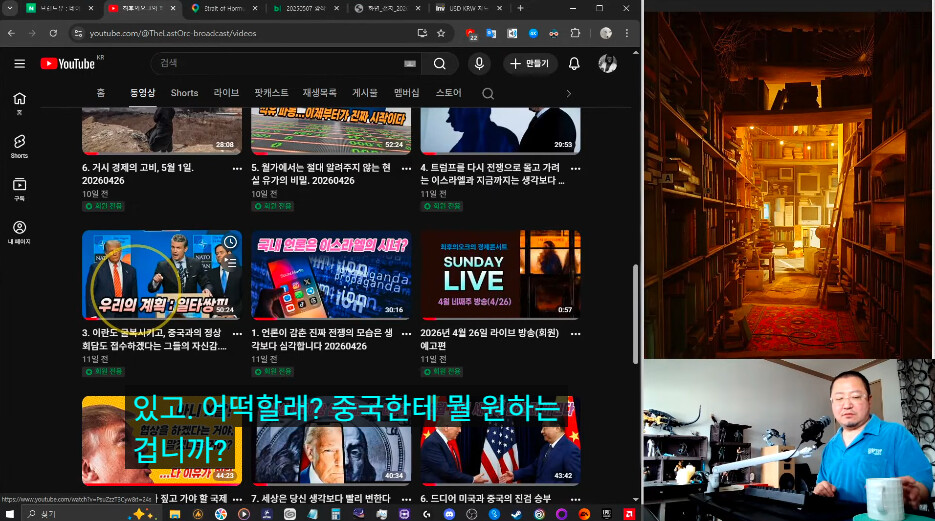The image size is (935, 521).
Task: Click the page vertical scrollbar thumb
Action: coord(636,314)
